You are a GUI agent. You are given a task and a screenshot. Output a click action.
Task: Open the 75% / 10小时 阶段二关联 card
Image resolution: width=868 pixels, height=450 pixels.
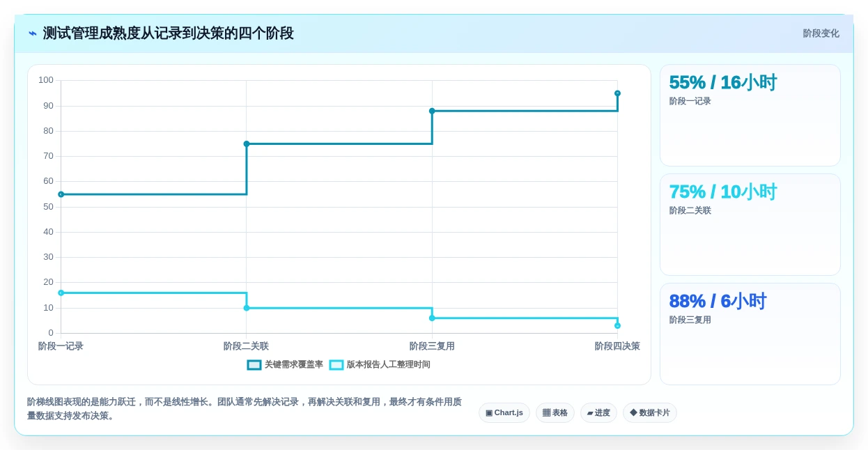coord(750,225)
